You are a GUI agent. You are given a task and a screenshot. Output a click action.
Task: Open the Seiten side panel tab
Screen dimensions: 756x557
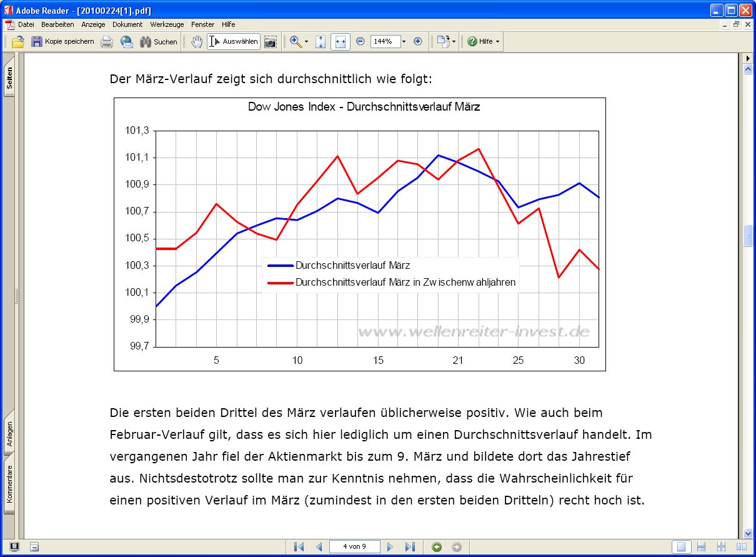pyautogui.click(x=9, y=78)
